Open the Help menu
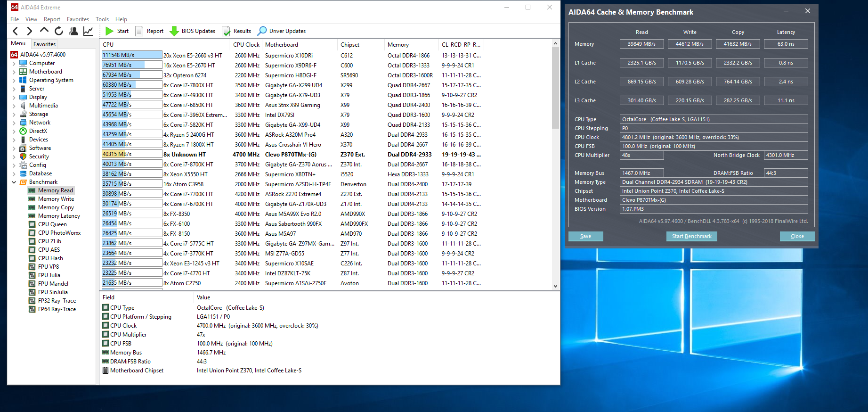 point(121,19)
